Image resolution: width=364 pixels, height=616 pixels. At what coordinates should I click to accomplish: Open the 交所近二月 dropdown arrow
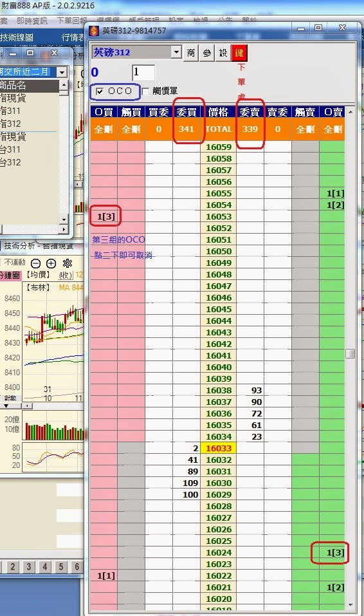[62, 72]
